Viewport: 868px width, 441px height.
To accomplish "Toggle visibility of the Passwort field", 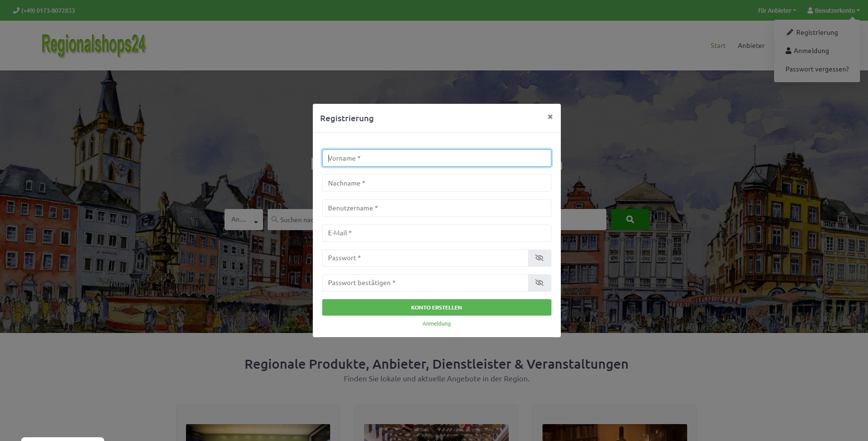I will (x=539, y=258).
